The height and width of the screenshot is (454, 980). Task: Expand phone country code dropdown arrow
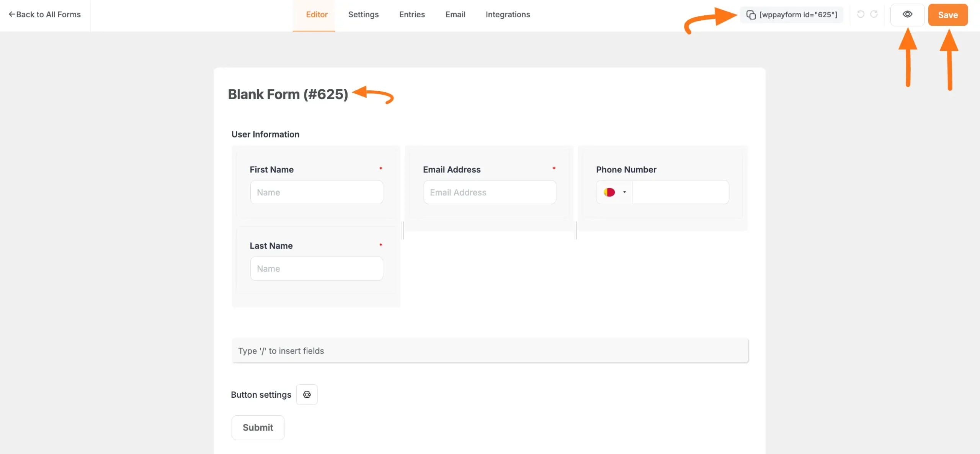click(624, 192)
